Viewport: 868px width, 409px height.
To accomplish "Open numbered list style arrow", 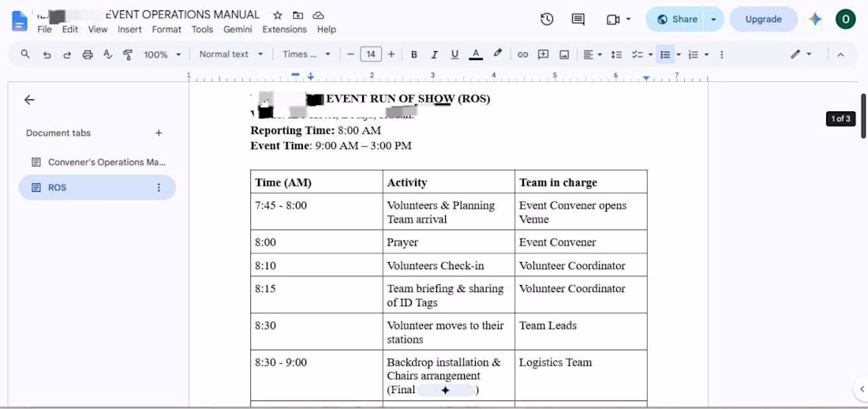I will click(706, 54).
